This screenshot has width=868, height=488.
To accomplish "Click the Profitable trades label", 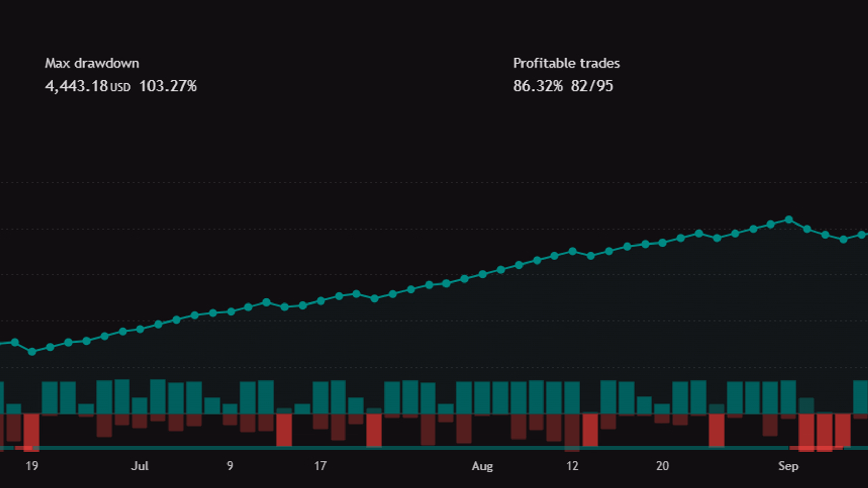I will pyautogui.click(x=566, y=63).
